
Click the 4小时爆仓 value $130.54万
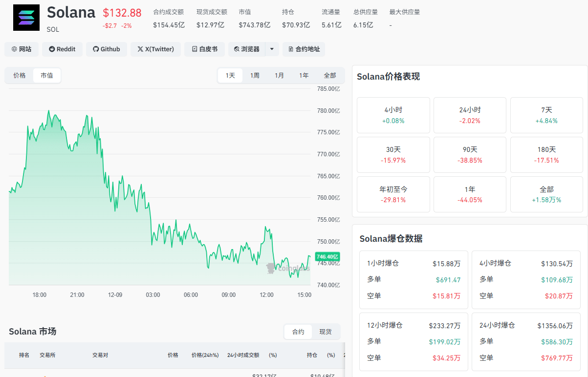pyautogui.click(x=557, y=264)
